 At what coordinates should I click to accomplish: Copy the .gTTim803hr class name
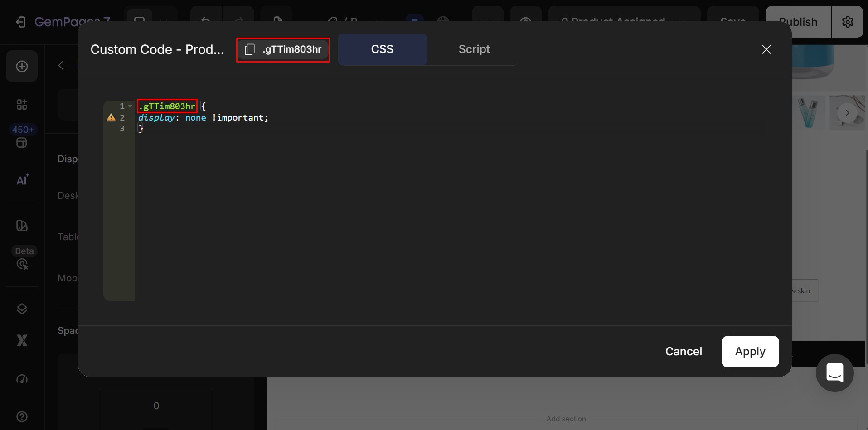(283, 49)
